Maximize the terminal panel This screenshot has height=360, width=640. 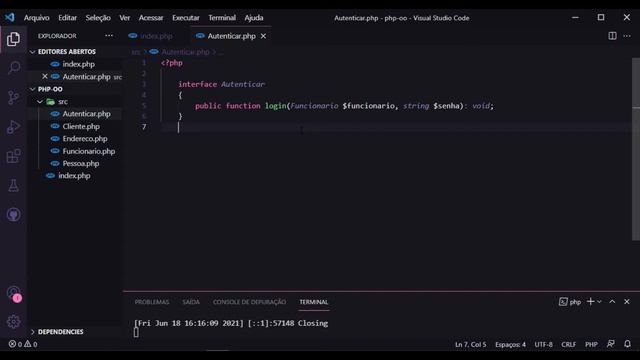pos(612,302)
